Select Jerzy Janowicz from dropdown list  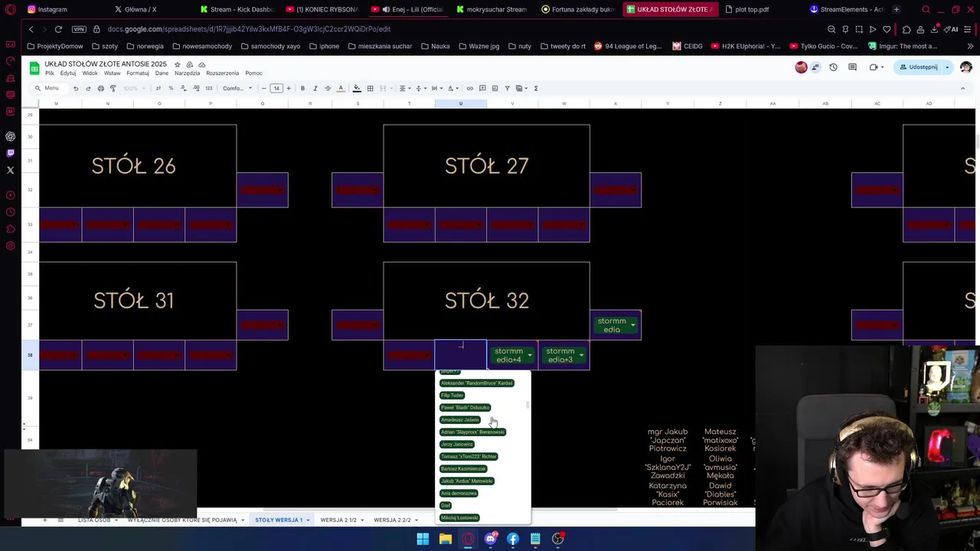[457, 445]
